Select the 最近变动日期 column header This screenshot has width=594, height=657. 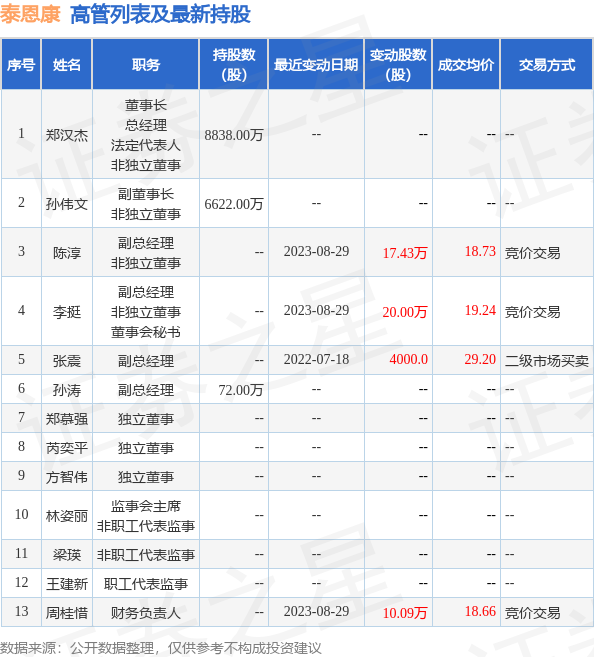pos(316,65)
